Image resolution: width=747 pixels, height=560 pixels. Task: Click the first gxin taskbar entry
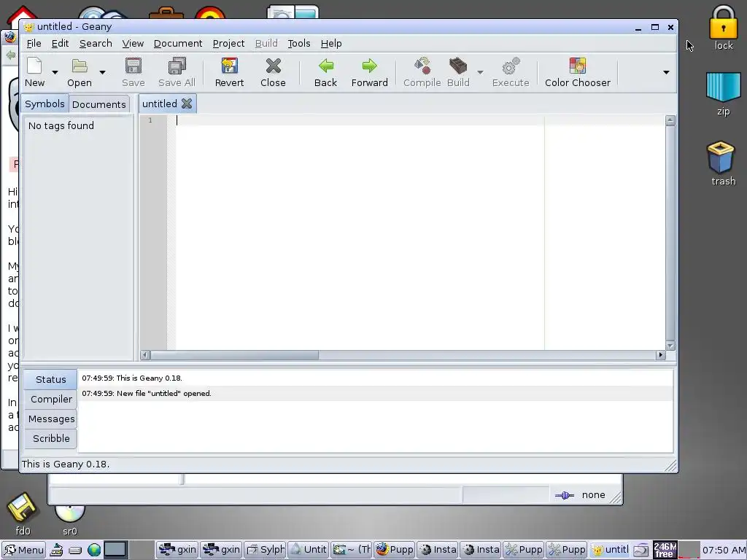[x=177, y=550]
